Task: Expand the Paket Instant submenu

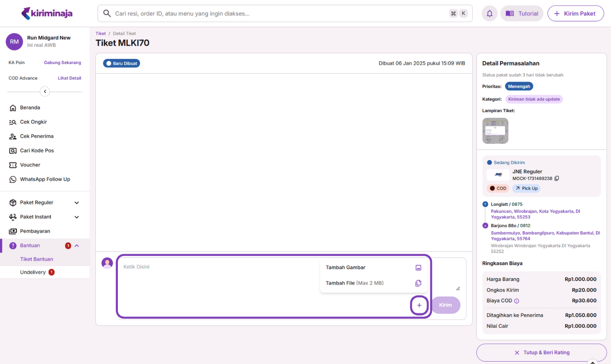Action: 77,217
